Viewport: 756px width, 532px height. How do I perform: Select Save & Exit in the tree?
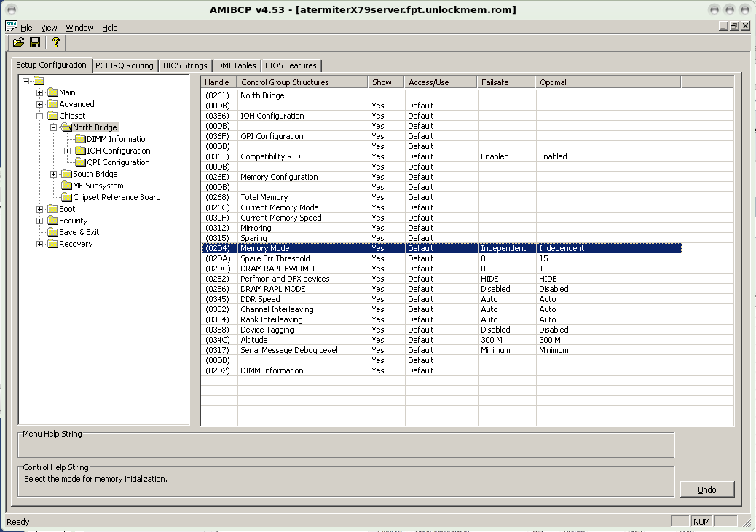point(79,232)
